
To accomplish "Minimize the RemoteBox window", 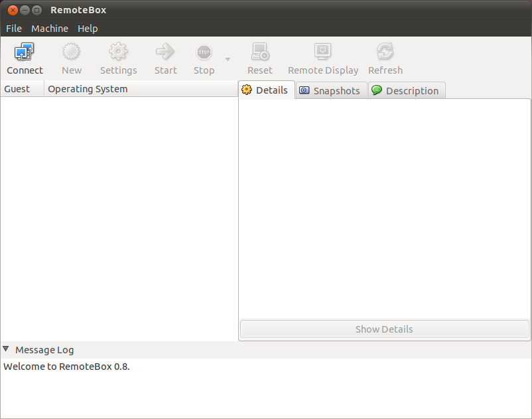I will (25, 10).
